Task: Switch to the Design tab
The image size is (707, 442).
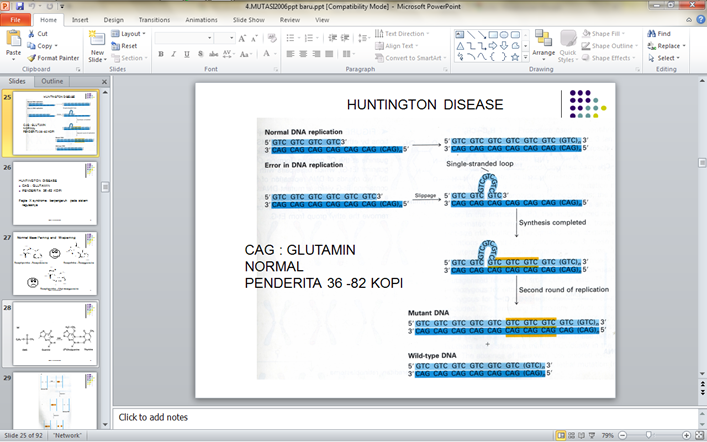Action: pos(113,20)
